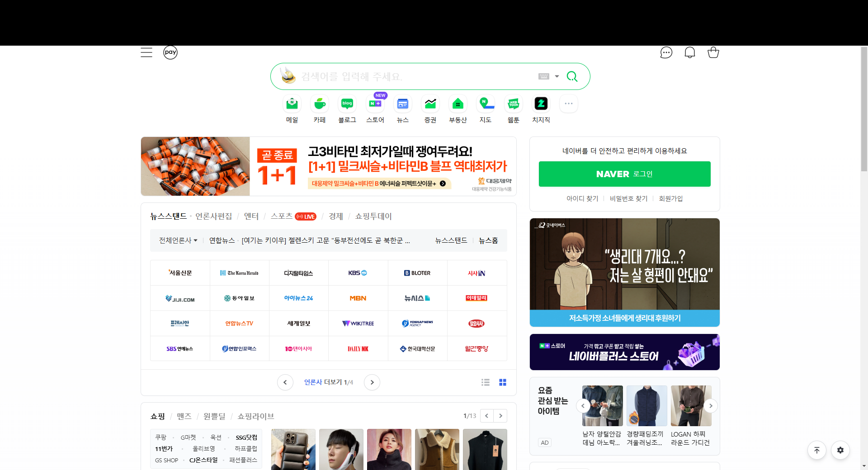Click the Naver Pay icon
Image resolution: width=868 pixels, height=470 pixels.
pos(170,52)
